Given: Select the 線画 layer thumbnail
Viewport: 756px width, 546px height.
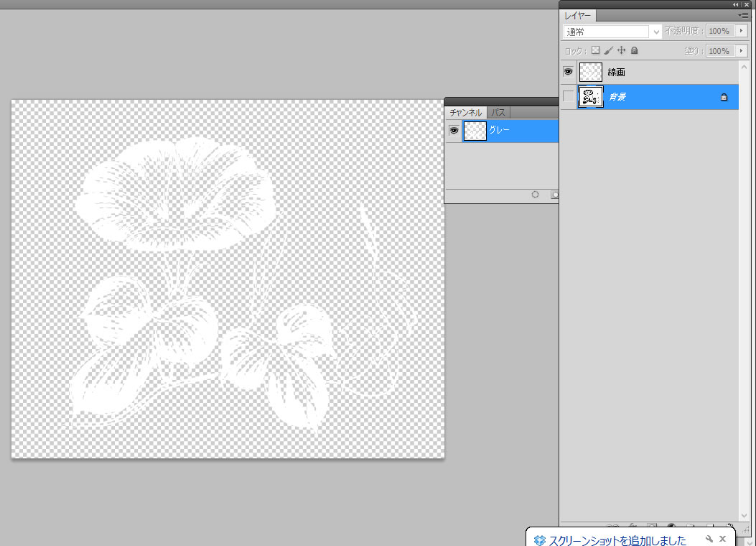Looking at the screenshot, I should (x=591, y=72).
